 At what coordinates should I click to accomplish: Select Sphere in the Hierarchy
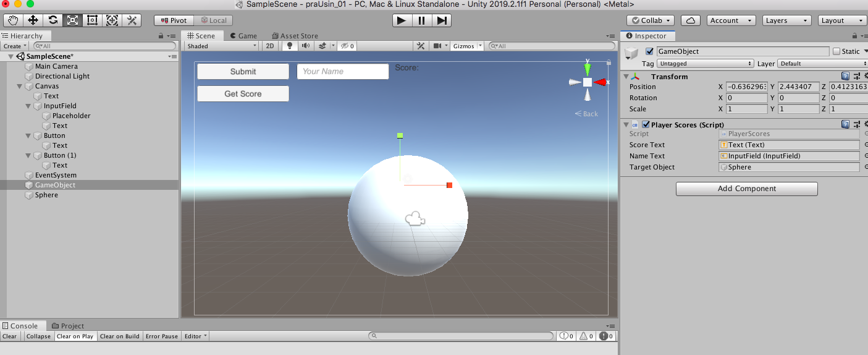click(46, 195)
